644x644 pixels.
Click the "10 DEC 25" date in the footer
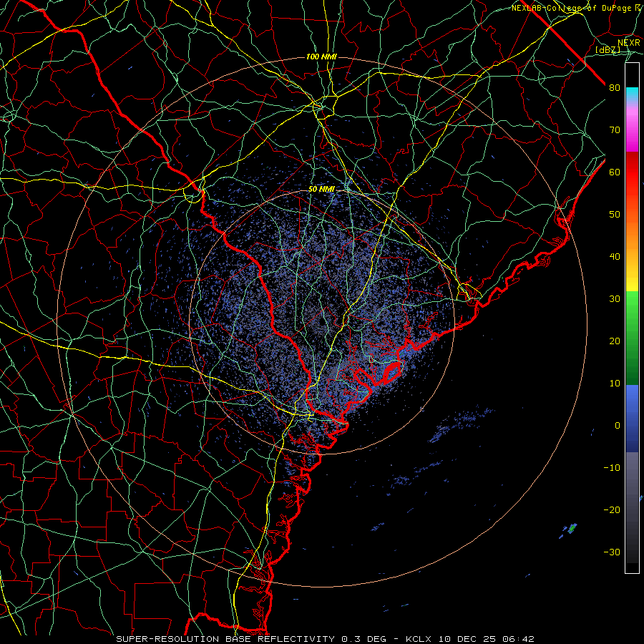(x=467, y=639)
